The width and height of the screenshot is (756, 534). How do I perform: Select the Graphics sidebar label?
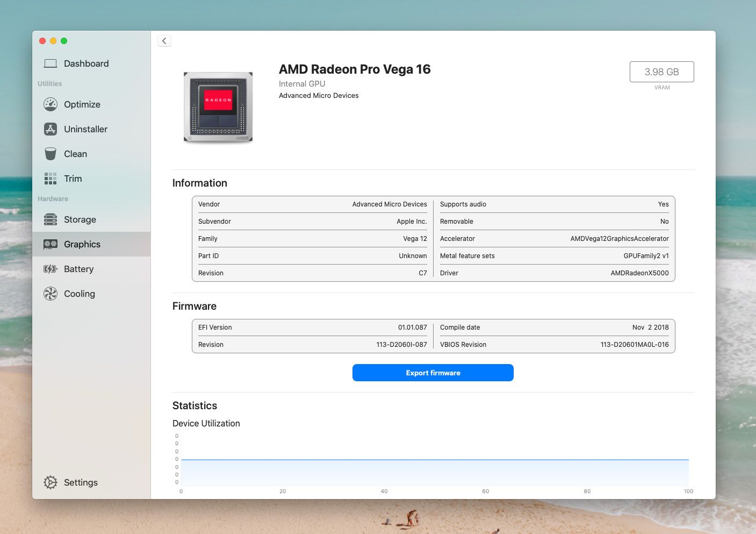[x=82, y=244]
